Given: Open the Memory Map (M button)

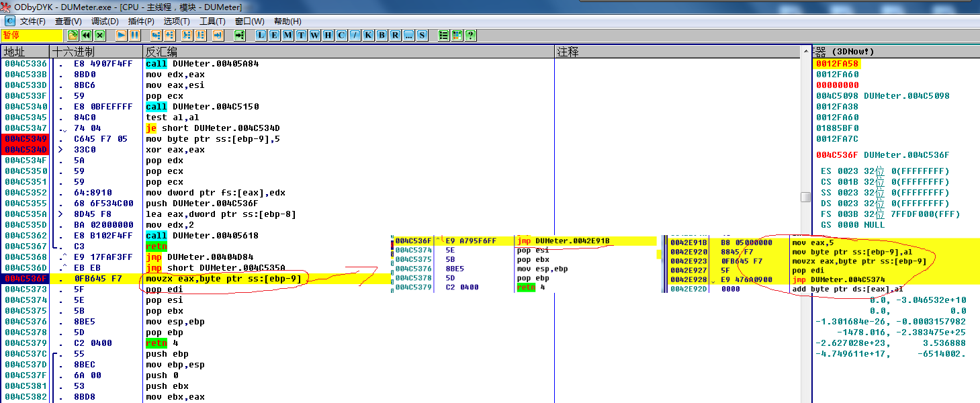Looking at the screenshot, I should click(288, 35).
